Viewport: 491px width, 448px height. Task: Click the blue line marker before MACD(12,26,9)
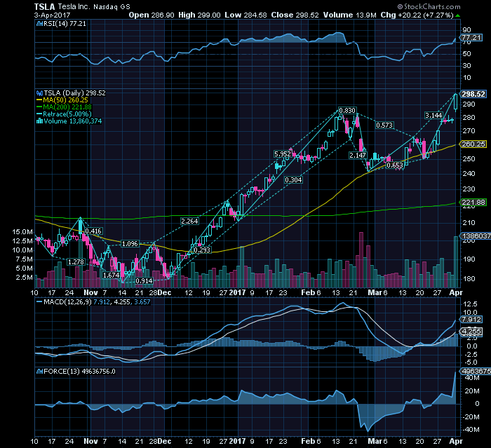pos(39,302)
